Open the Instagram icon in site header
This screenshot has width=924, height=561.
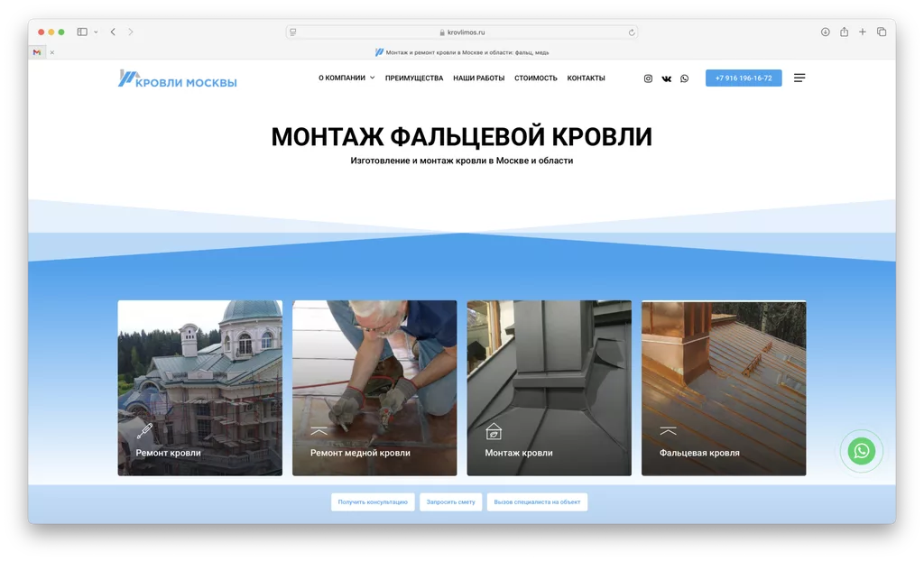tap(648, 78)
